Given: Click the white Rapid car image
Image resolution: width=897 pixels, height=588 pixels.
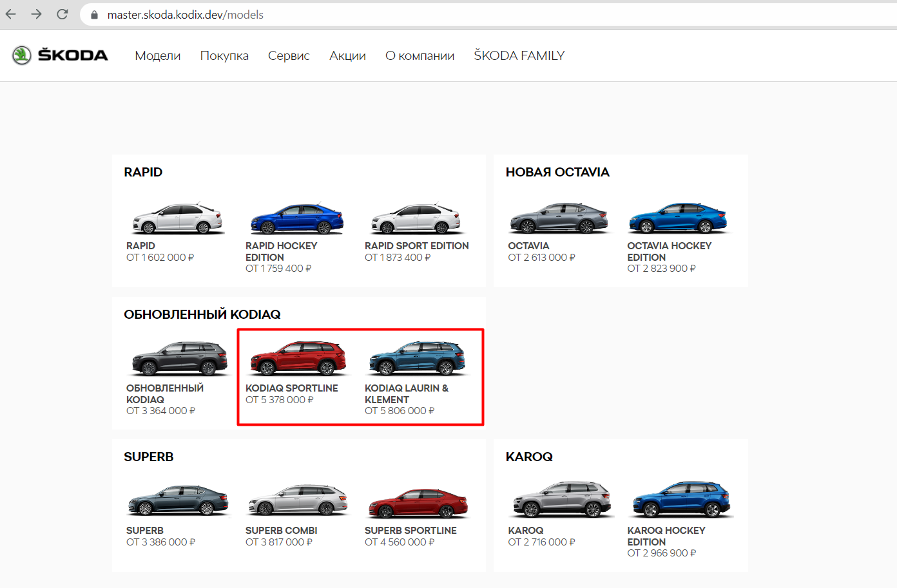Looking at the screenshot, I should pyautogui.click(x=178, y=218).
